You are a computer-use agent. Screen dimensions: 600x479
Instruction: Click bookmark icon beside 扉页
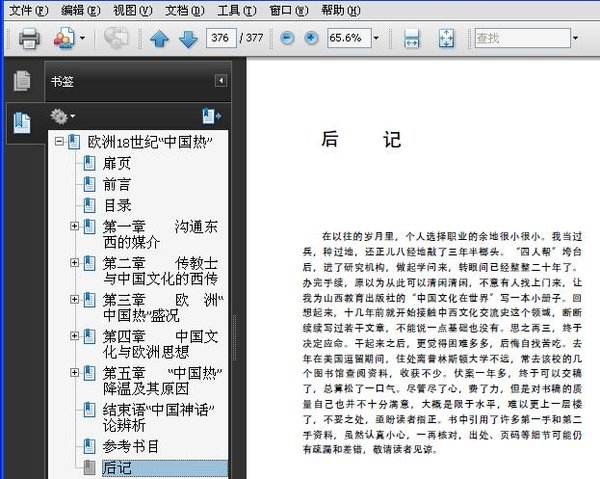pyautogui.click(x=89, y=163)
